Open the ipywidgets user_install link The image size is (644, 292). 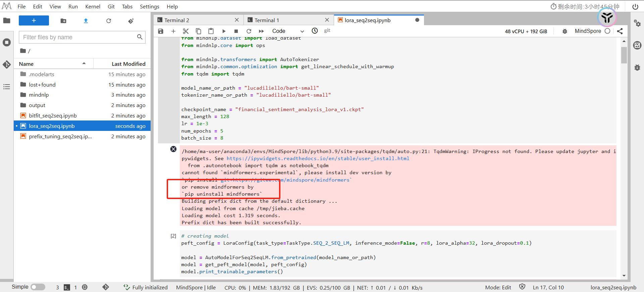coord(318,158)
